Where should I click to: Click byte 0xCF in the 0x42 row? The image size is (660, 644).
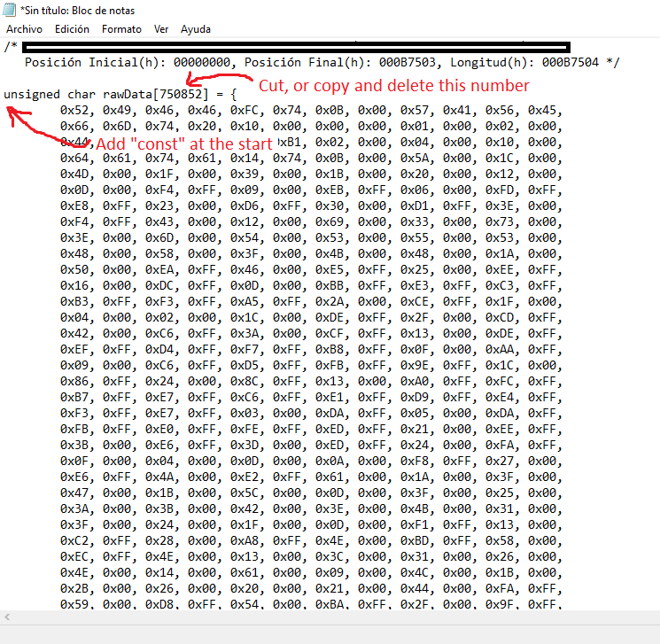pos(330,334)
